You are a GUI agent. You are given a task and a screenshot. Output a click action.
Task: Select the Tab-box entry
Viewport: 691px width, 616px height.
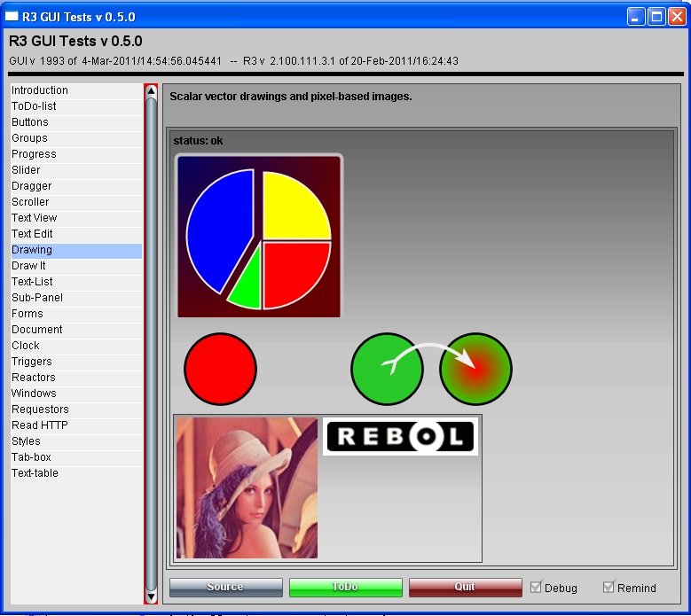(76, 457)
